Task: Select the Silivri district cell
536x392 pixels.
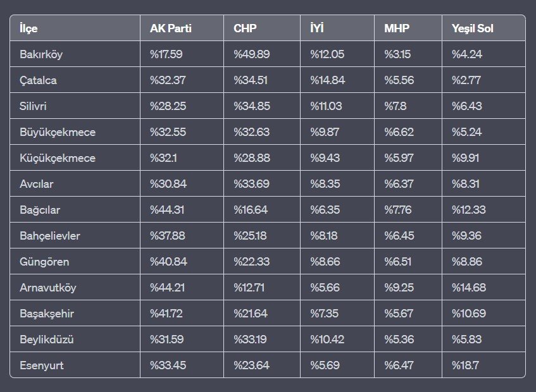Action: (33, 106)
